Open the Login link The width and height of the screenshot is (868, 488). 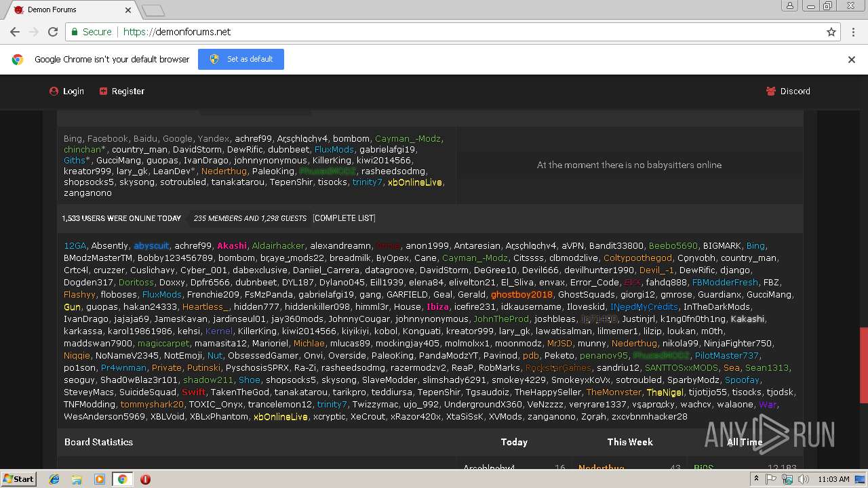pyautogui.click(x=73, y=91)
